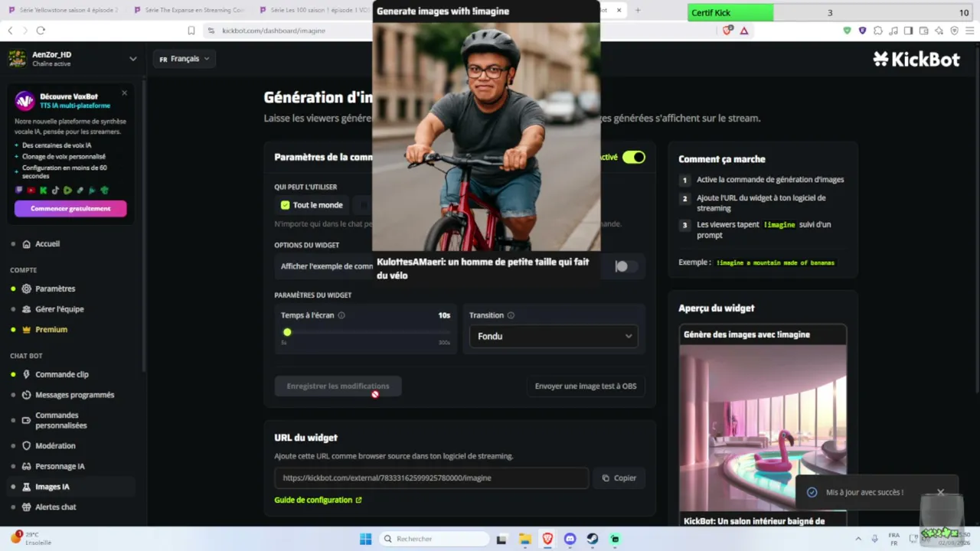Viewport: 980px width, 551px height.
Task: Click the 'Comment ça marche' heading
Action: point(722,159)
